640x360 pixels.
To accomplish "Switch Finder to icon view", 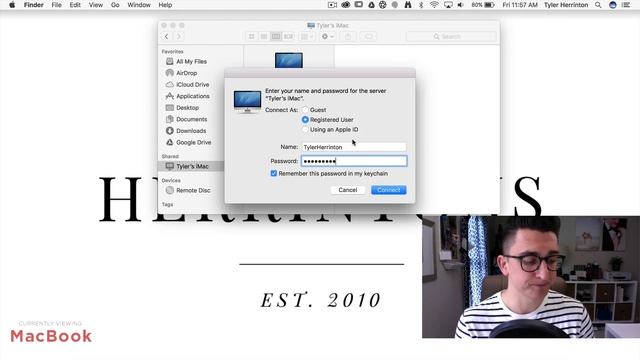I will tap(251, 36).
